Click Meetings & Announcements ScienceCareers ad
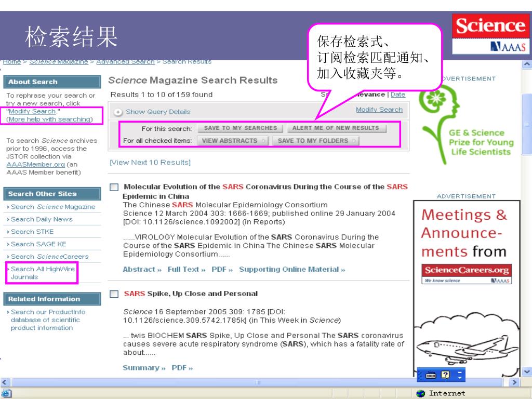Image resolution: width=532 pixels, height=399 pixels. click(x=467, y=288)
